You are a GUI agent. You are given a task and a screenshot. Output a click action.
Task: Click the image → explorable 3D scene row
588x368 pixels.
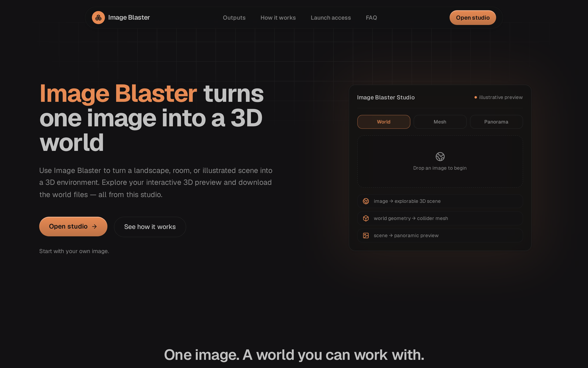[440, 201]
